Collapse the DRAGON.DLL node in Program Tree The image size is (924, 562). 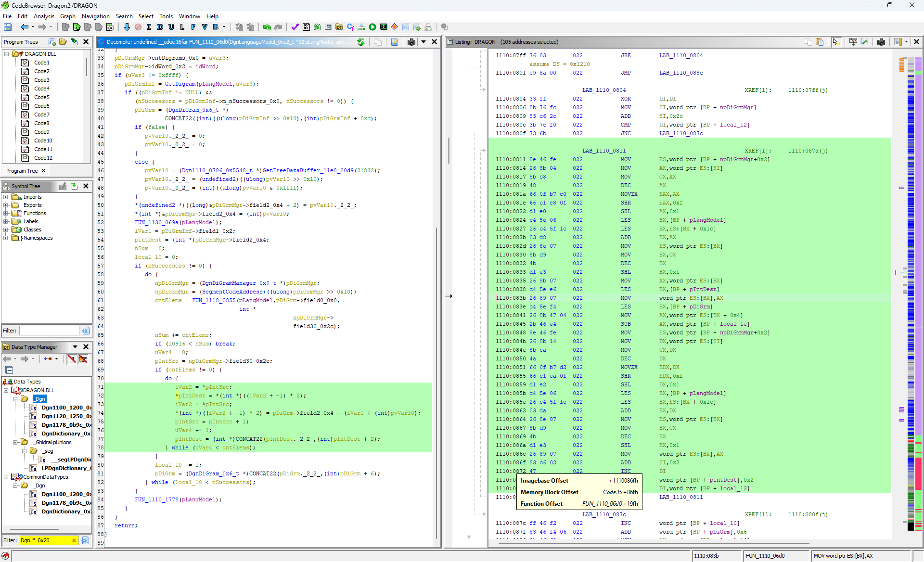tap(6, 54)
